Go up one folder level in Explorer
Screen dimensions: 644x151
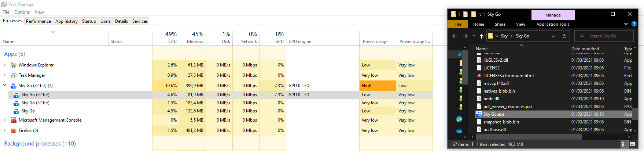(x=481, y=36)
